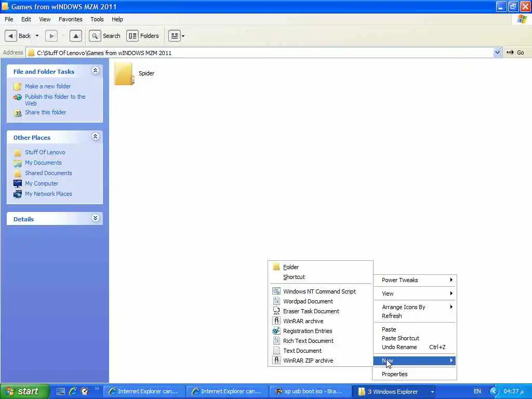This screenshot has height=399, width=532.
Task: Click the WinRAR archive icon
Action: point(276,321)
